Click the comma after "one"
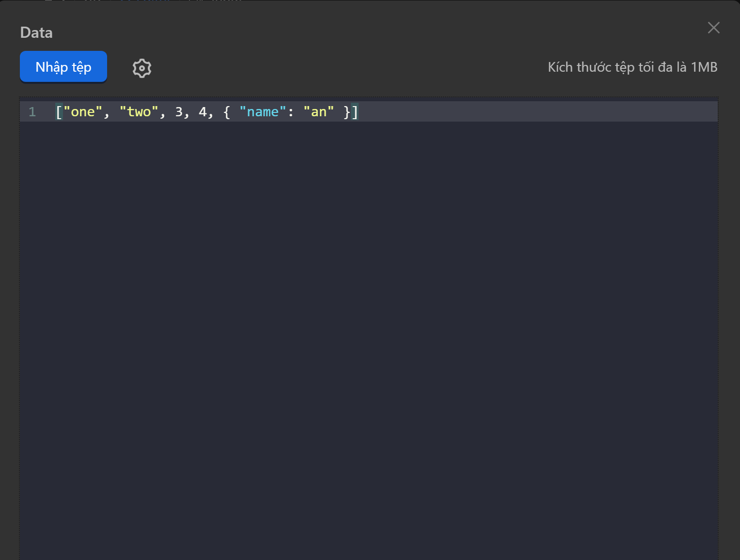The image size is (740, 560). click(x=107, y=113)
